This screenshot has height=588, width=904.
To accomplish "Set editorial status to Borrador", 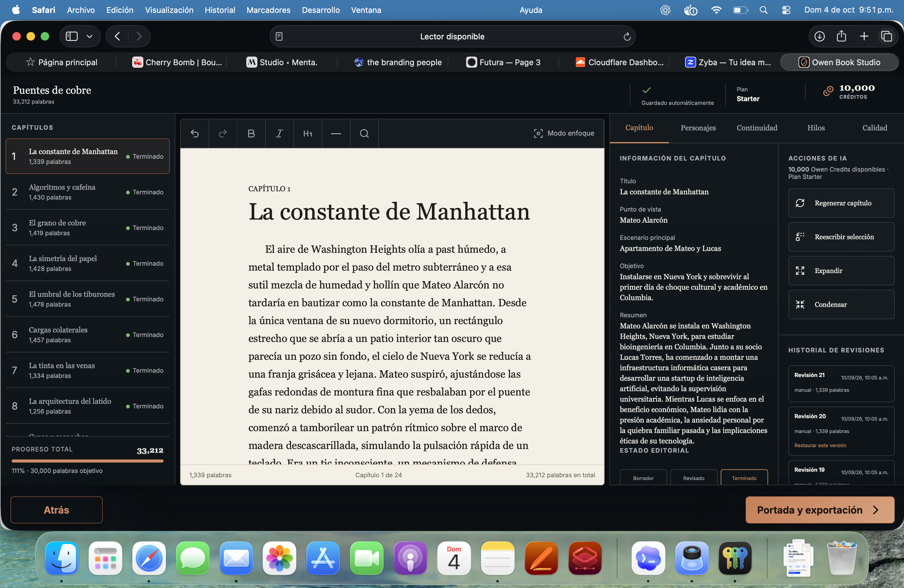I will click(x=643, y=478).
